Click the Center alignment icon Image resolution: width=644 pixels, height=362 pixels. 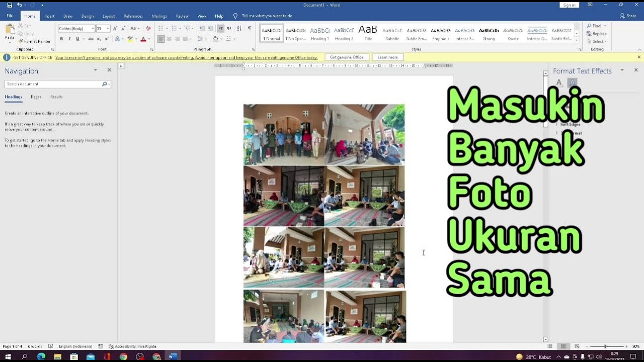(x=169, y=39)
